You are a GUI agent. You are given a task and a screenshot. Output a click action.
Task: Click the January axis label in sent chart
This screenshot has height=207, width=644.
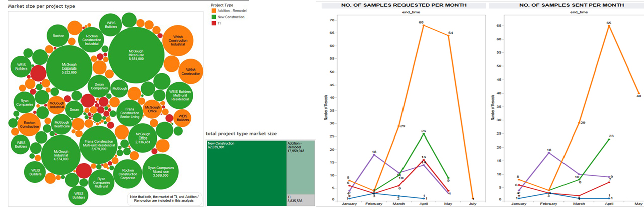520,204
